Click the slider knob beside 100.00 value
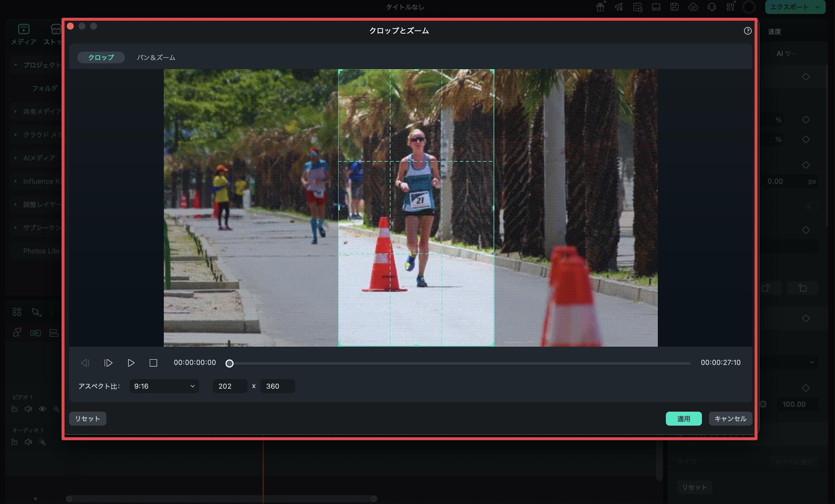This screenshot has height=504, width=835. click(x=763, y=404)
